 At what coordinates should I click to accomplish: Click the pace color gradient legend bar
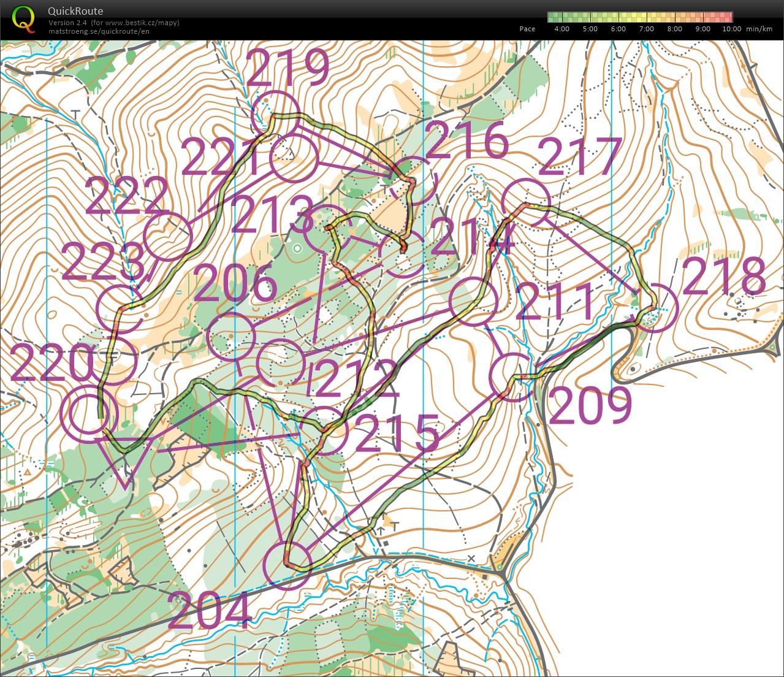640,17
